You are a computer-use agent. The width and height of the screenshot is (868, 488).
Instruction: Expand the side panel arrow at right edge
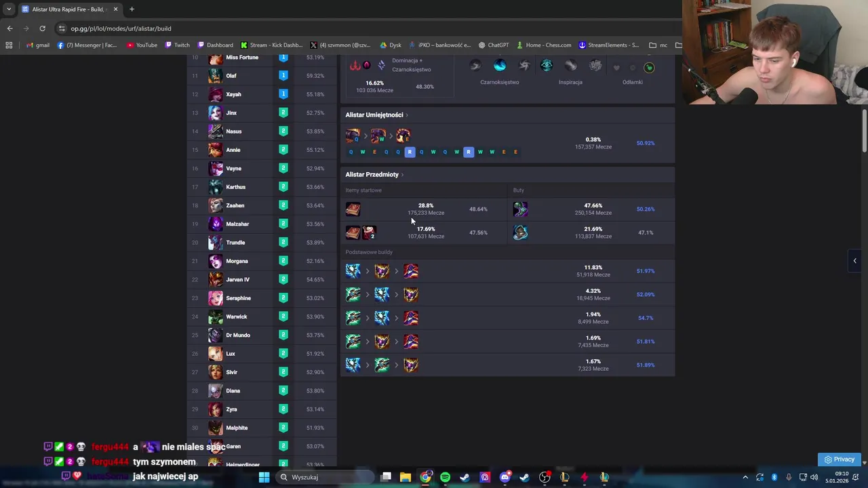click(854, 261)
